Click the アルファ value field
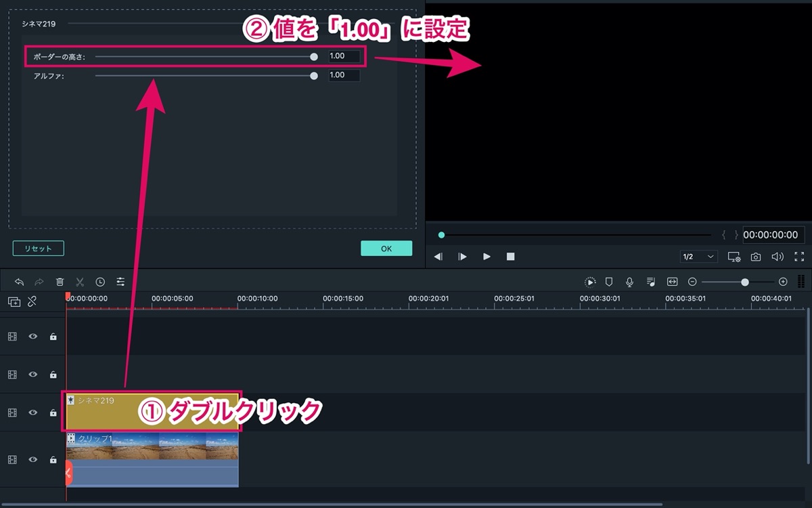Image resolution: width=812 pixels, height=508 pixels. (x=344, y=75)
